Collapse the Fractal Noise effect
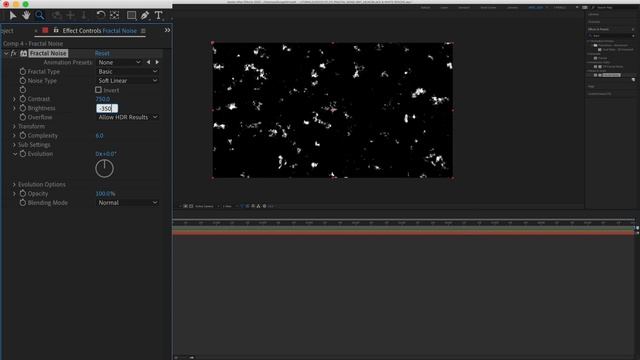Viewport: 640px width, 360px height. 6,53
